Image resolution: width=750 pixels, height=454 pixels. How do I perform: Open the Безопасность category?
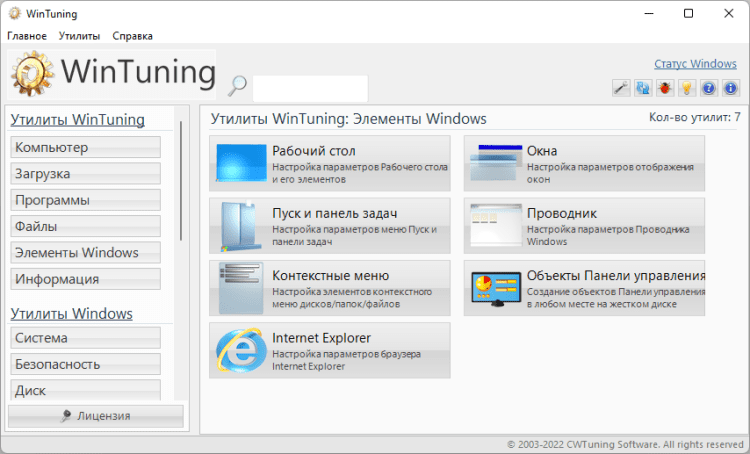(86, 365)
